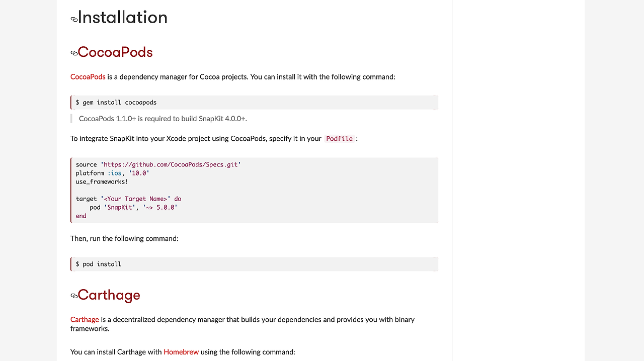Follow the Homebrew link
Viewport: 644px width, 361px height.
click(x=181, y=352)
